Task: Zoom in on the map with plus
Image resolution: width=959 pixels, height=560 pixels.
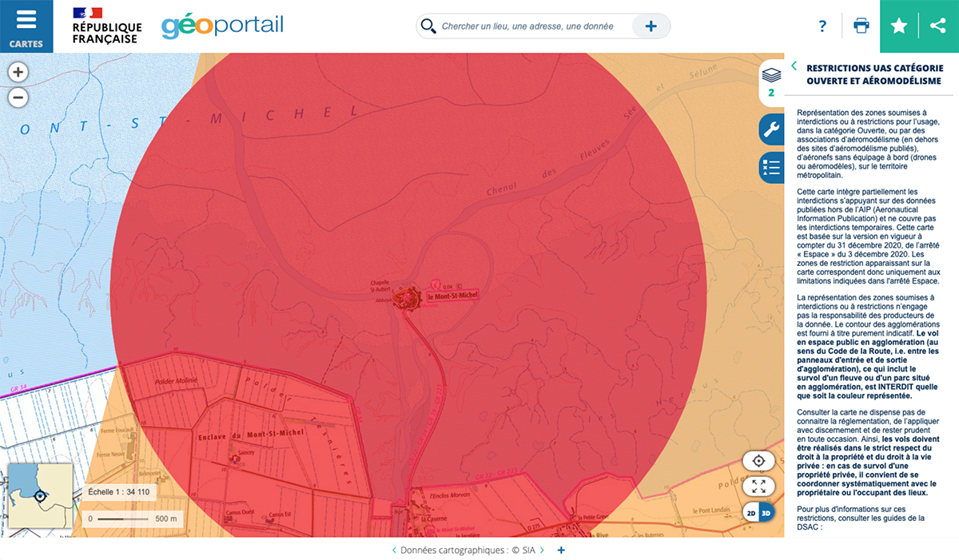Action: [18, 72]
